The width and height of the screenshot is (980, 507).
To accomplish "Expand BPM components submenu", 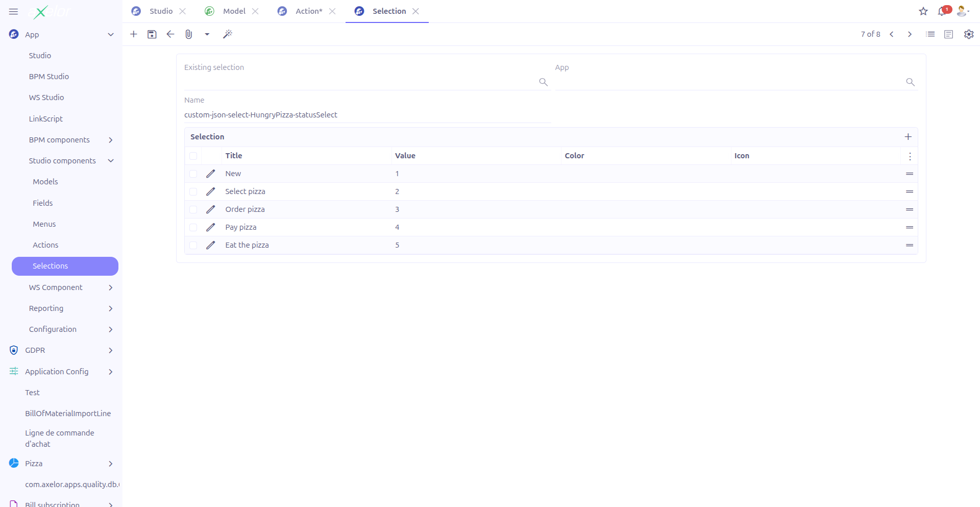I will [x=111, y=140].
